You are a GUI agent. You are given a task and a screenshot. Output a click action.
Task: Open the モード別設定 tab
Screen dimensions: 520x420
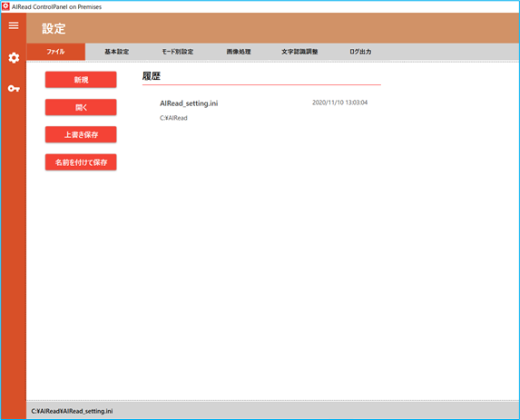tap(178, 52)
